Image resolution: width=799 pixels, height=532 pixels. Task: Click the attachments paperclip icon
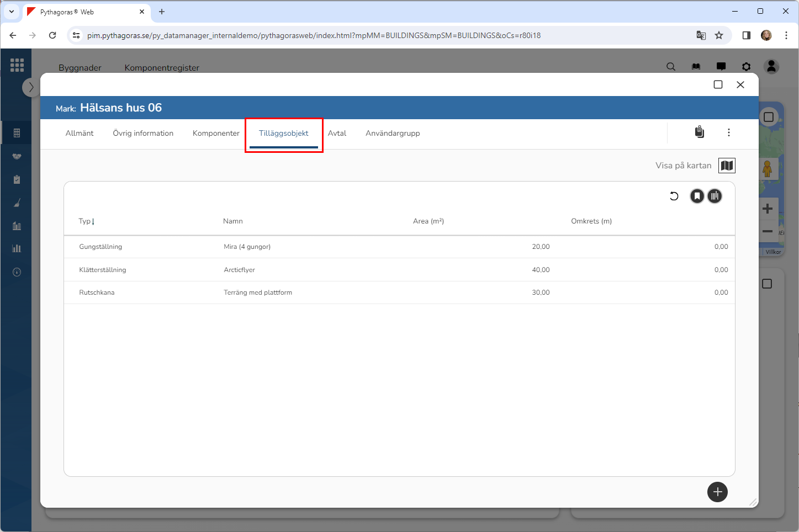coord(699,132)
